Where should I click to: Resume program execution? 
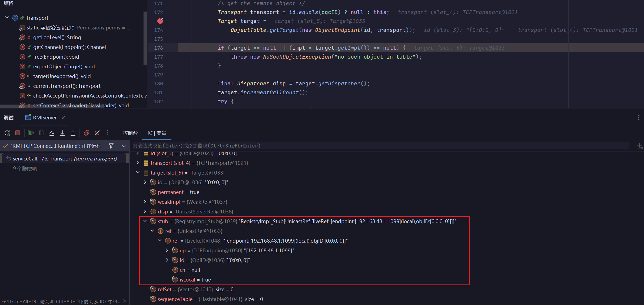click(31, 133)
